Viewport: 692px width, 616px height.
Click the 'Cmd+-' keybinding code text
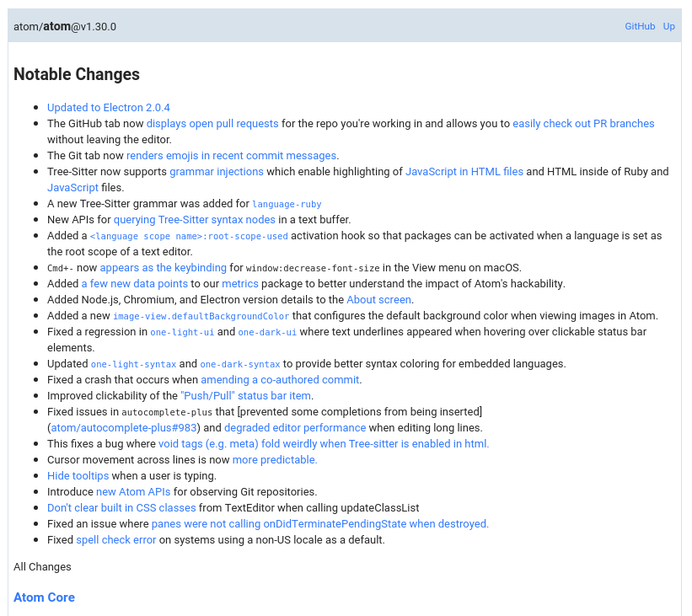[x=61, y=268]
